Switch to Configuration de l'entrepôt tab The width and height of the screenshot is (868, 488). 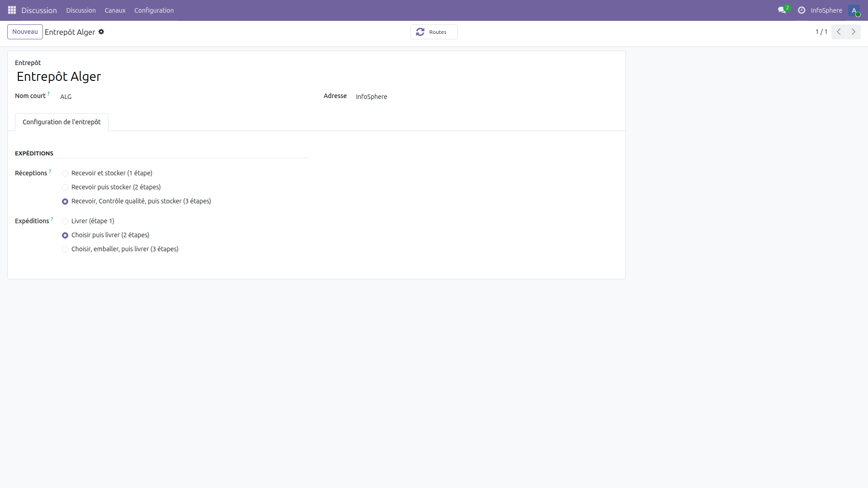[61, 122]
